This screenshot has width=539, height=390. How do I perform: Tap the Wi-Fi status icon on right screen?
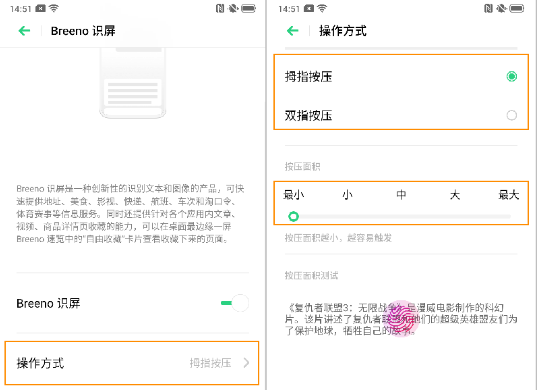(322, 8)
